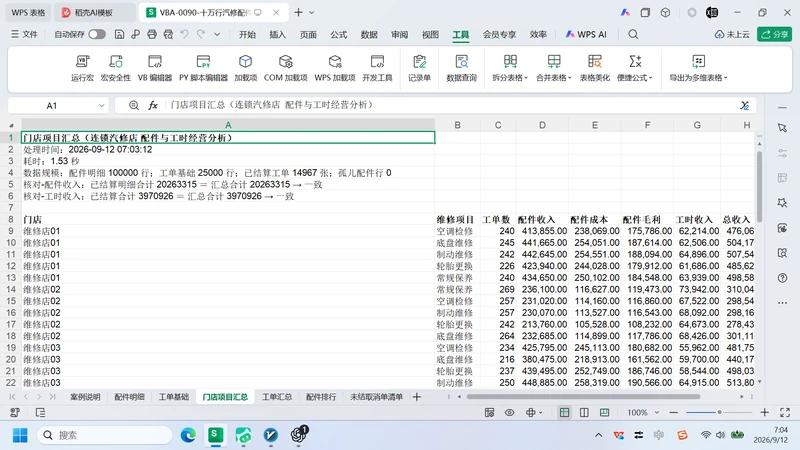Click the Search magnifier in menu bar
Screen dimensions: 800x450
coord(633,34)
